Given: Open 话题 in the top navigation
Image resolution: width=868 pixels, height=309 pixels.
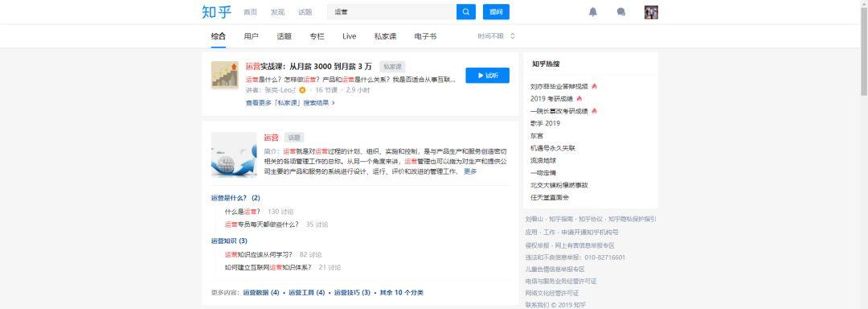Looking at the screenshot, I should (305, 12).
